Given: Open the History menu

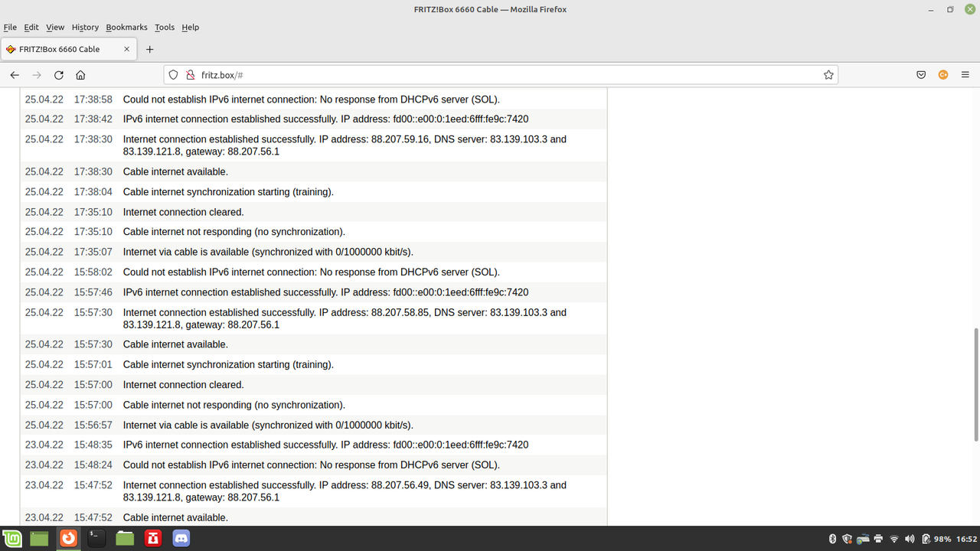Looking at the screenshot, I should pos(85,27).
